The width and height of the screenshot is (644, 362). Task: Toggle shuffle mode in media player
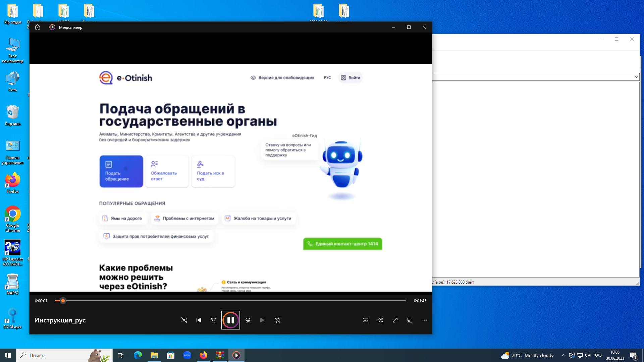[x=184, y=320]
